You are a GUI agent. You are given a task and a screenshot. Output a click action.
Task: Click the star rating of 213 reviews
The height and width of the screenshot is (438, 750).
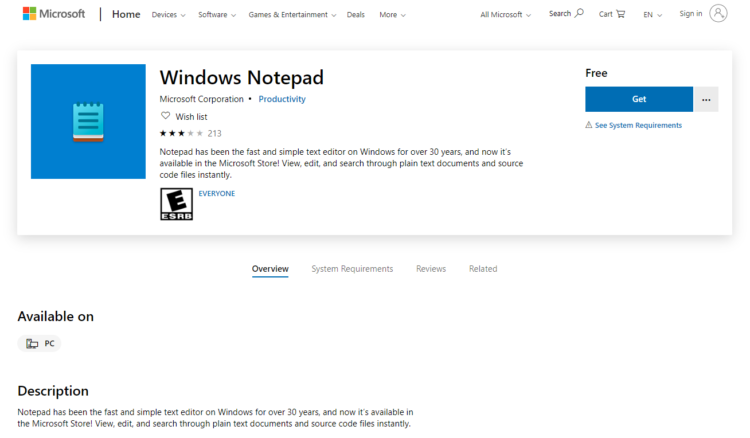181,133
